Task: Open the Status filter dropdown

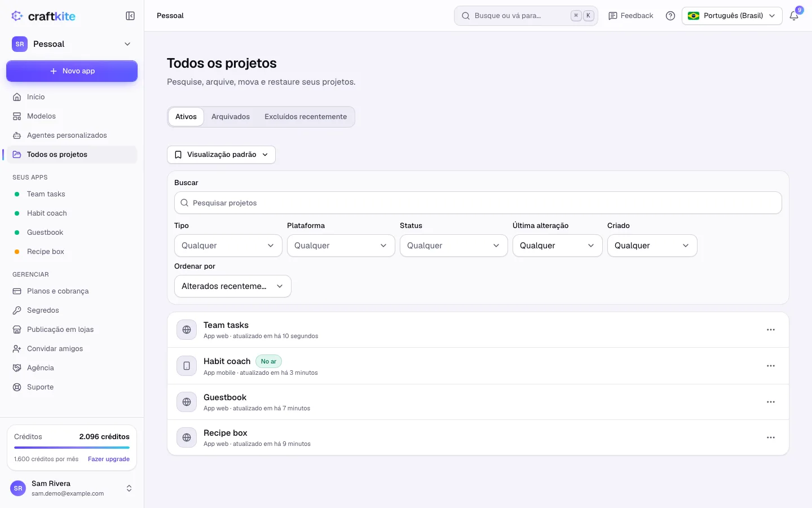Action: [453, 246]
